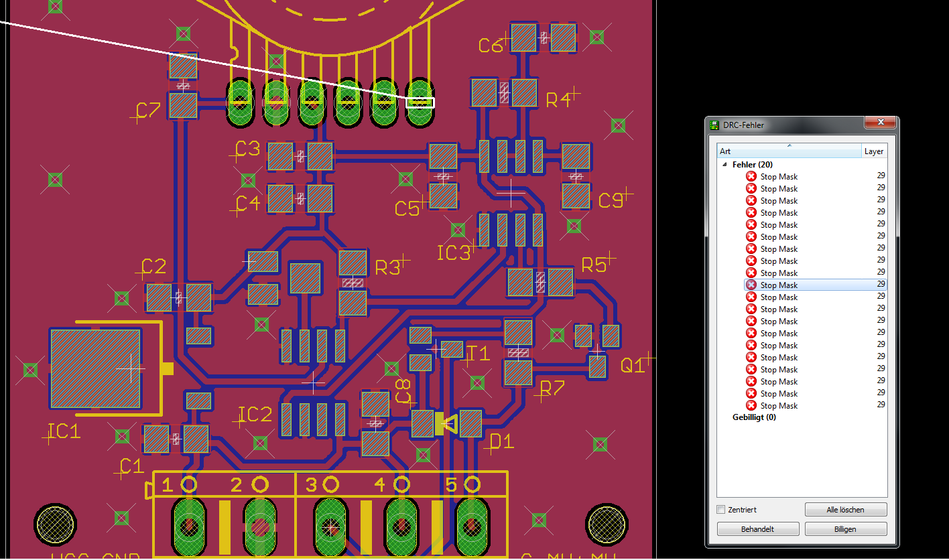This screenshot has width=949, height=560.
Task: Select the last Stop Mask error in list
Action: tap(816, 405)
